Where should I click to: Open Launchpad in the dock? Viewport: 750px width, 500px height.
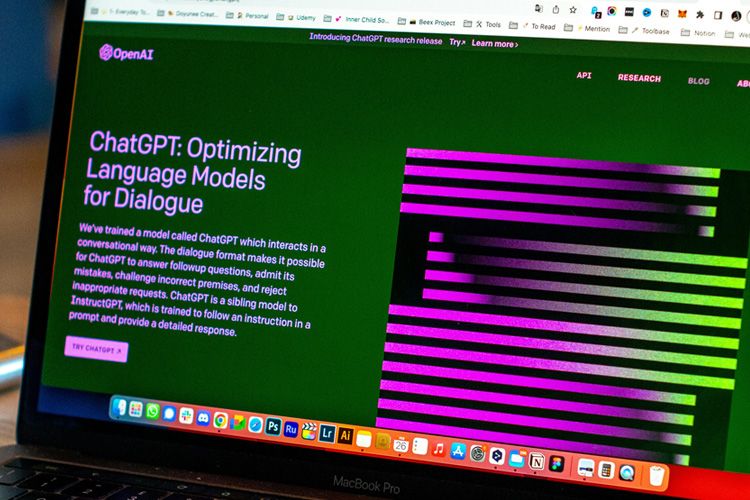coord(136,410)
